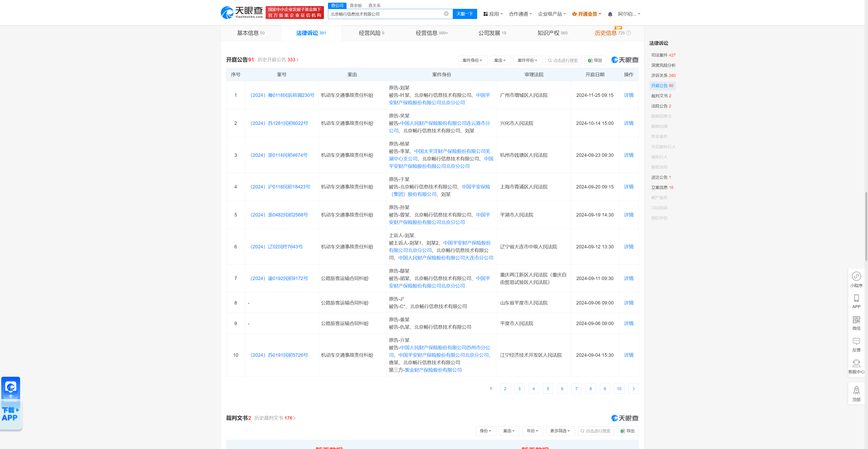Open 案件身份 filter dropdown
The width and height of the screenshot is (868, 449).
tap(472, 60)
